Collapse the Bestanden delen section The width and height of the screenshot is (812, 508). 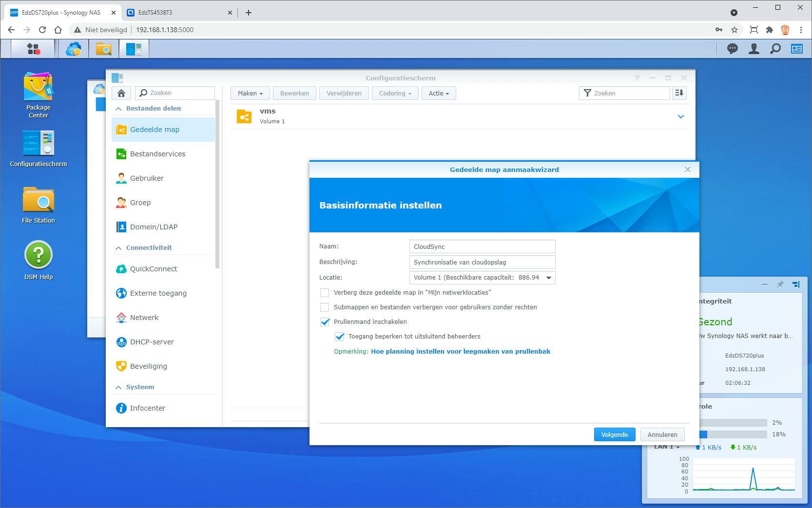[x=118, y=109]
